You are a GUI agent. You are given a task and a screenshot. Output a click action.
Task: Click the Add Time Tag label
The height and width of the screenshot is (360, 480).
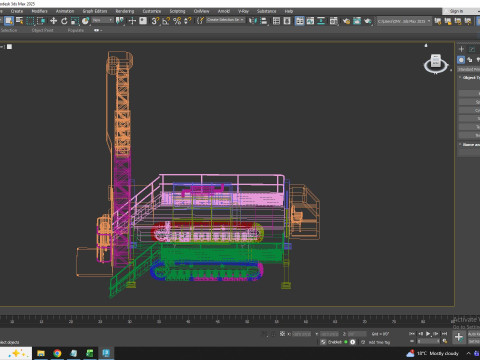pos(379,342)
